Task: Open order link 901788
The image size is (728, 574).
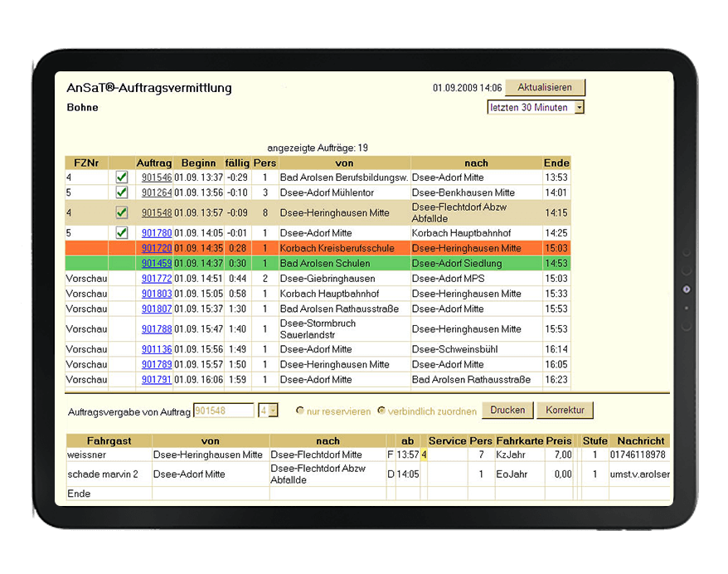Action: 156,329
